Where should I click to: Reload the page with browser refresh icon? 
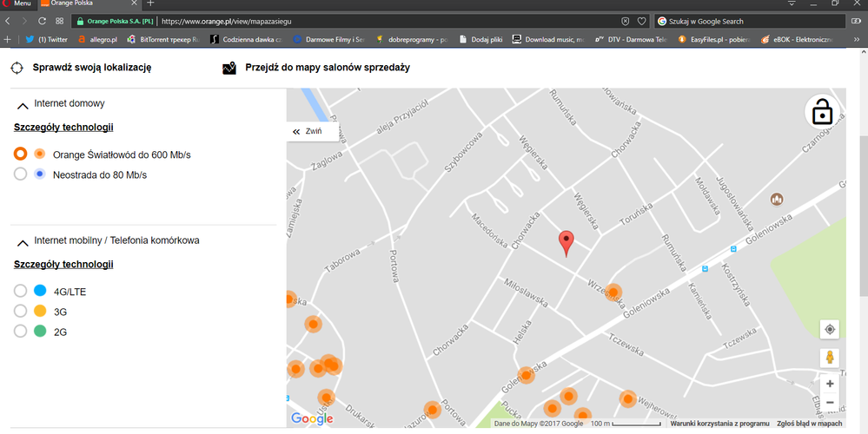click(x=42, y=21)
